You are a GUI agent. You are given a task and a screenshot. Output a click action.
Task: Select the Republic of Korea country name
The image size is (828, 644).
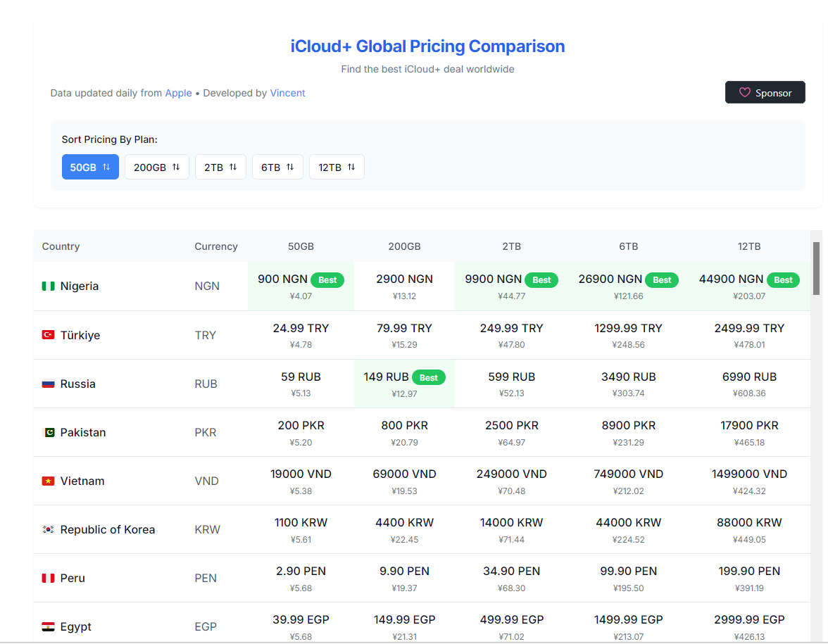[108, 529]
